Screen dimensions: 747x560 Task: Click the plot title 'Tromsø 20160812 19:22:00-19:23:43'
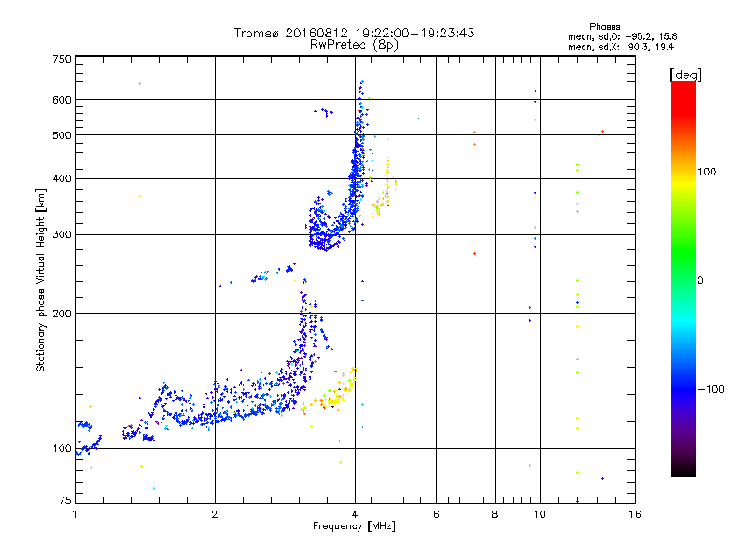click(354, 33)
